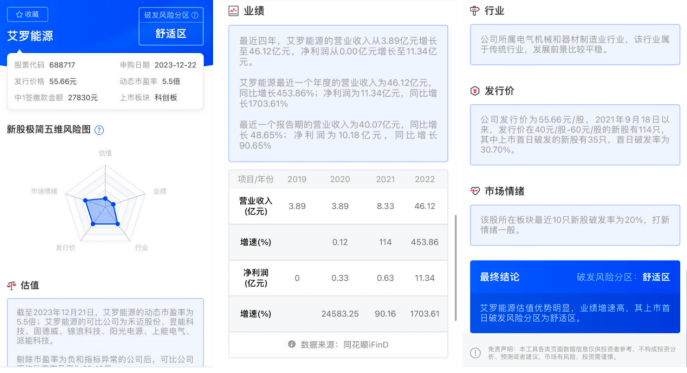Open help icon next to 新股极简五维风险图
This screenshot has width=687, height=373.
pyautogui.click(x=99, y=130)
